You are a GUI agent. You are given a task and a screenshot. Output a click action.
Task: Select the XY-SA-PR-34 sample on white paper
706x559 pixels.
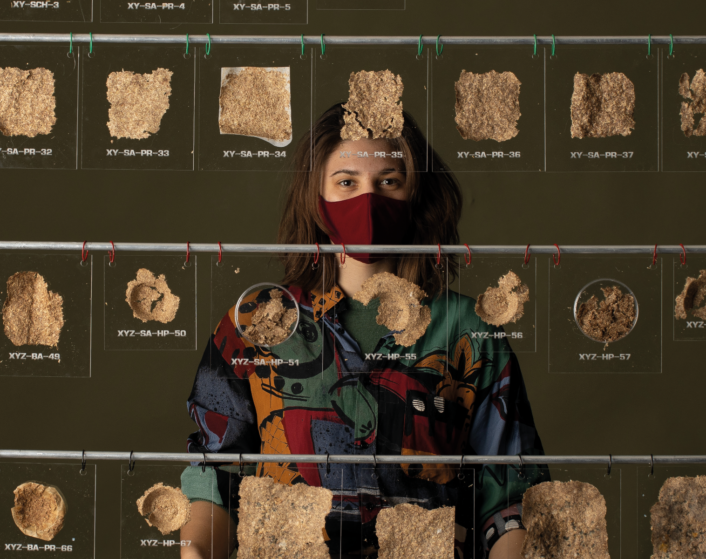(x=255, y=105)
